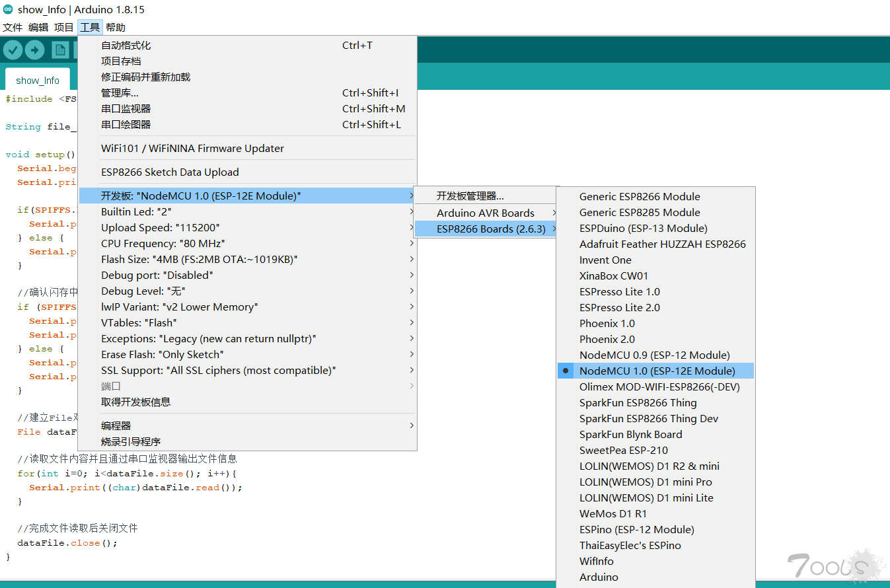The width and height of the screenshot is (890, 588).
Task: Expand CPU Frequency "80 MHz" submenu
Action: coord(247,244)
